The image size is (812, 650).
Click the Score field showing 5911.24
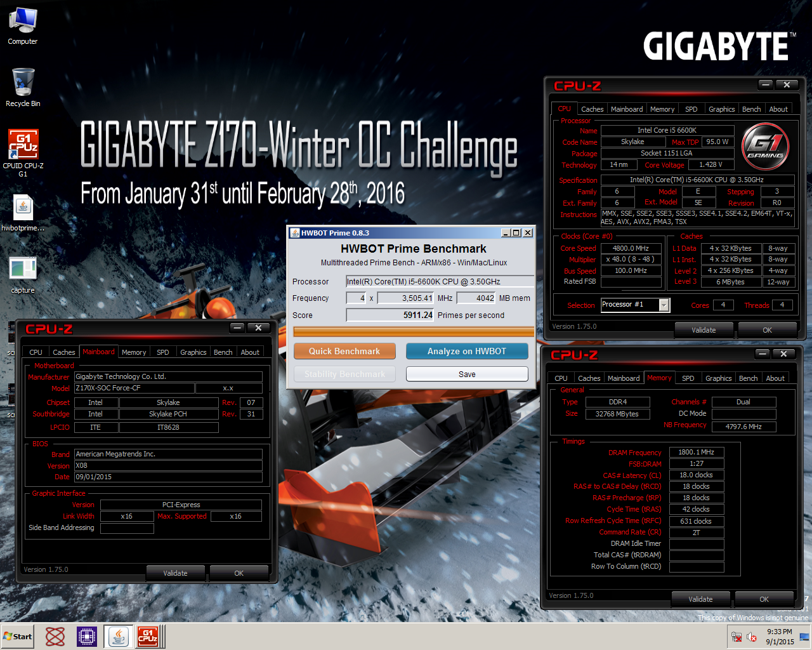(x=390, y=315)
